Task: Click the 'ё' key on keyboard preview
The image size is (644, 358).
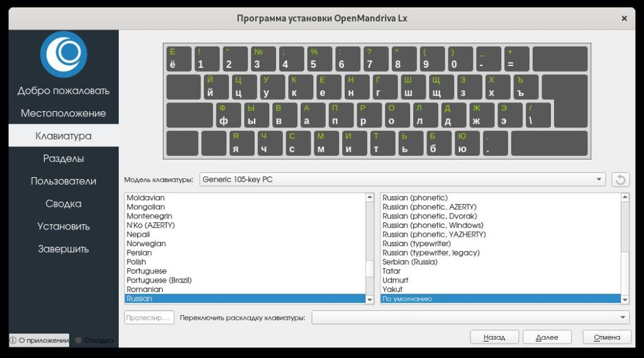Action: [x=179, y=58]
